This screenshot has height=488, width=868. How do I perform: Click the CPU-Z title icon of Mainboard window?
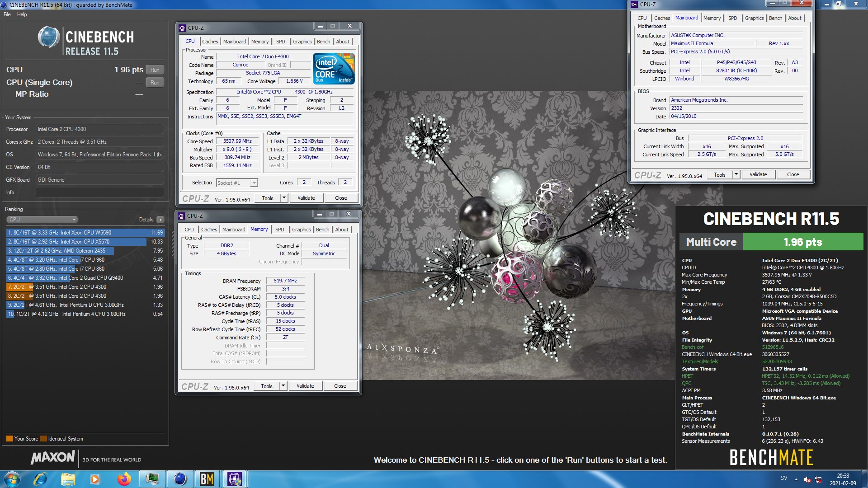coord(634,5)
